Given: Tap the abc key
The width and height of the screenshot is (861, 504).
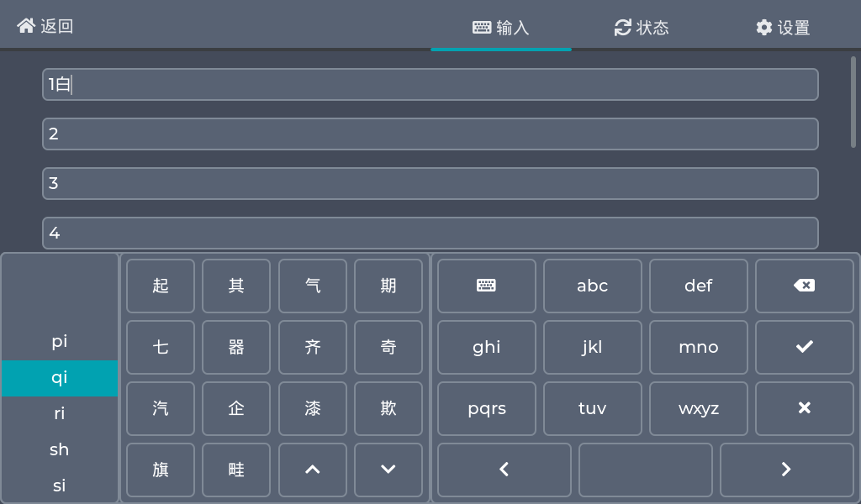Looking at the screenshot, I should [x=593, y=286].
